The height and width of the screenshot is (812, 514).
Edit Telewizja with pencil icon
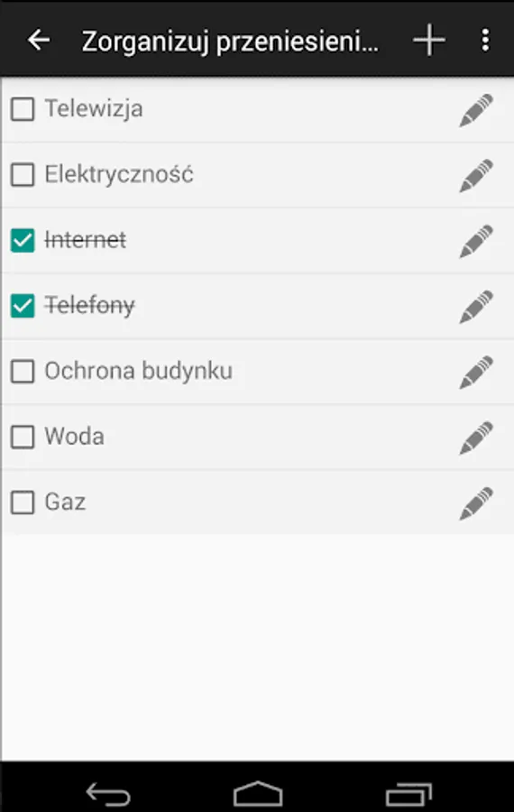point(476,110)
